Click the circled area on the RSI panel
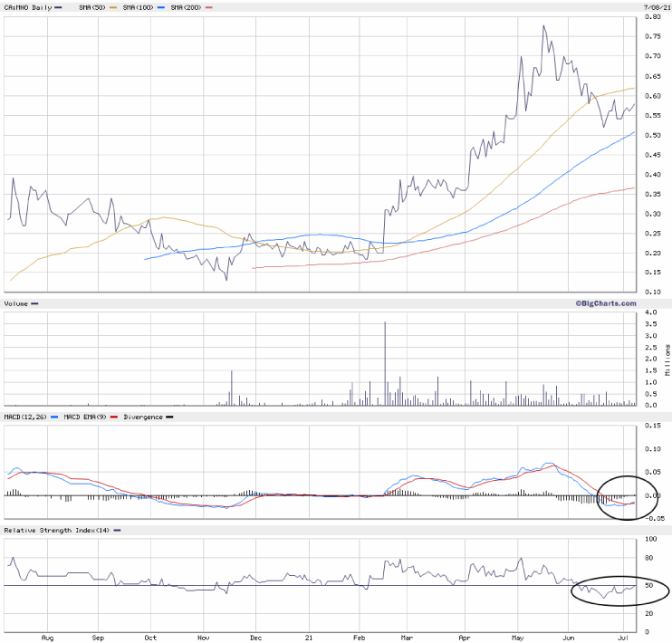The image size is (672, 643). (x=619, y=590)
